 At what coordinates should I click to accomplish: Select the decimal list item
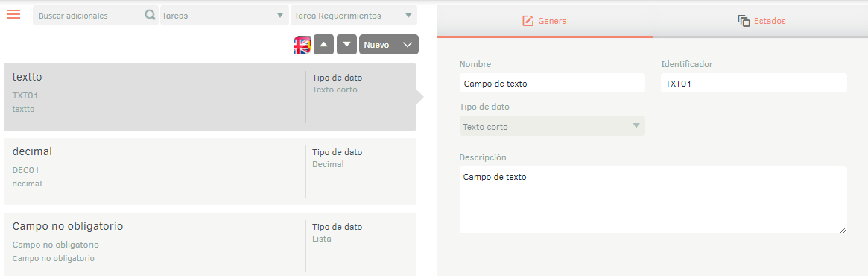(x=210, y=172)
